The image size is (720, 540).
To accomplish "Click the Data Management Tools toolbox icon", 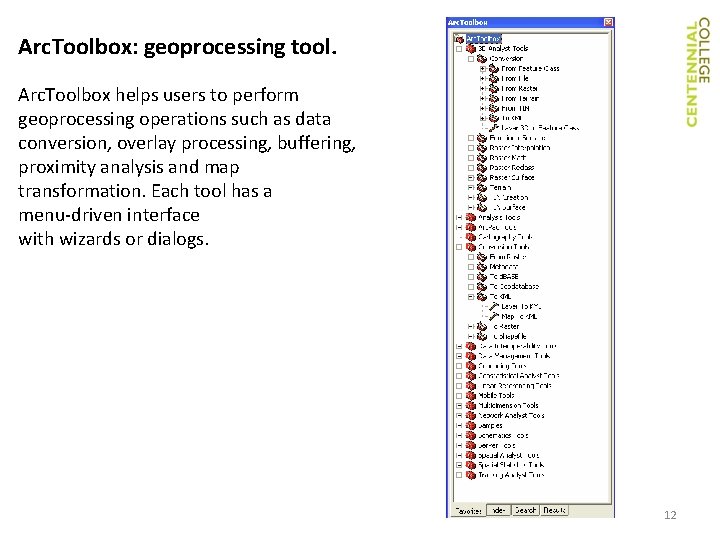I will point(471,356).
